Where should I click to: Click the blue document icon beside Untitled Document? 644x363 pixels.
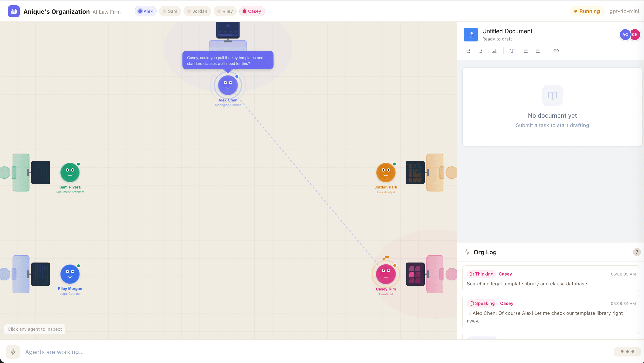471,34
